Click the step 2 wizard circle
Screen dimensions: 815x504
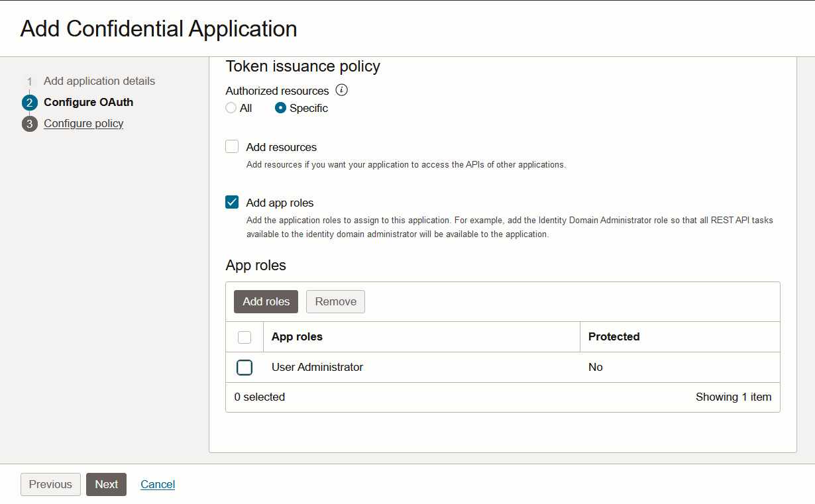click(x=30, y=103)
